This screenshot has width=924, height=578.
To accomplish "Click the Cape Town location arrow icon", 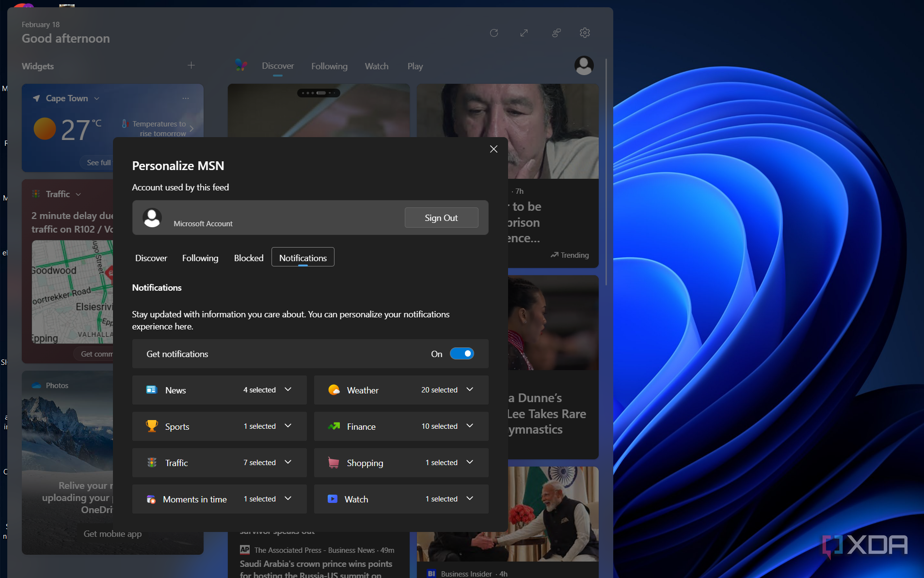I will (36, 98).
